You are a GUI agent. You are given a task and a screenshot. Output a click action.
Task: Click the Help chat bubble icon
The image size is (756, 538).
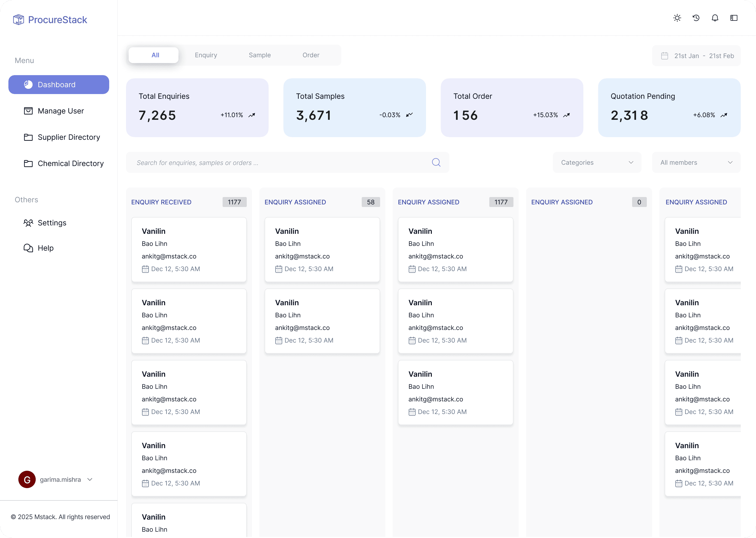tap(28, 248)
